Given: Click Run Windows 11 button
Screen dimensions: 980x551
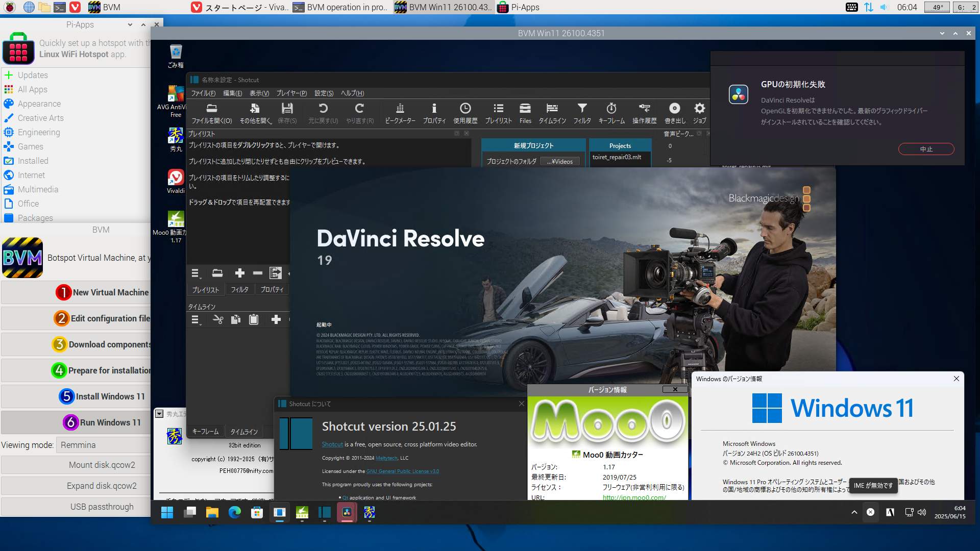Looking at the screenshot, I should tap(76, 422).
